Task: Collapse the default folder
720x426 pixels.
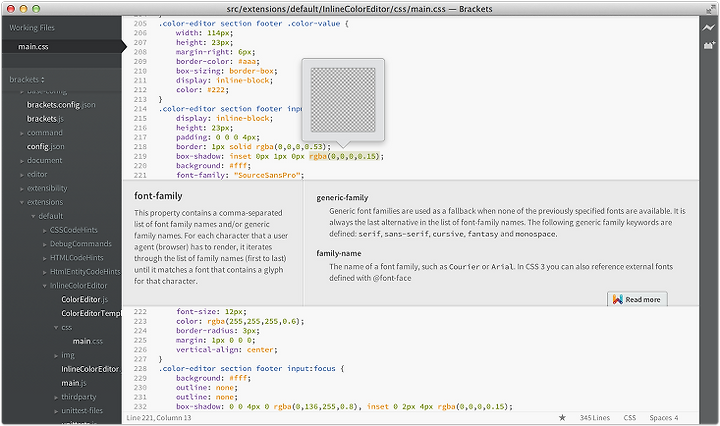Action: (33, 216)
